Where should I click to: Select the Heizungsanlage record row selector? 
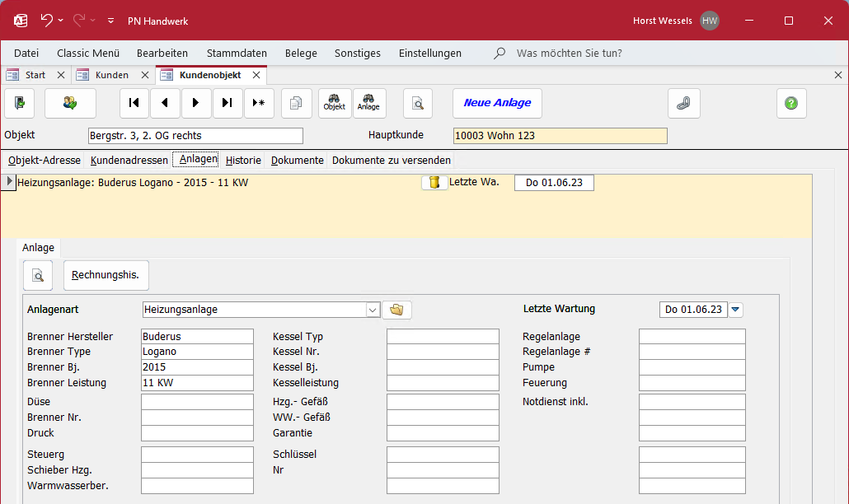pyautogui.click(x=8, y=182)
